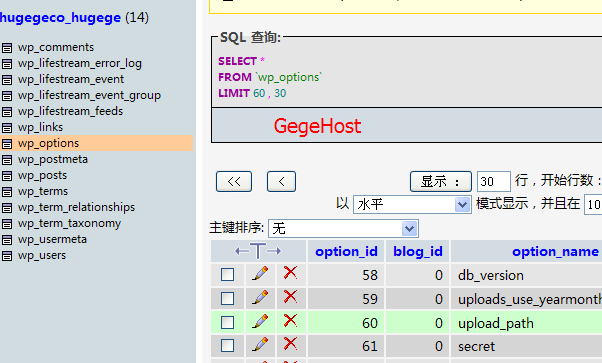Screen dimensions: 602x363
Task: Click table icon beside wp_lifestream_feeds
Action: pyautogui.click(x=7, y=112)
